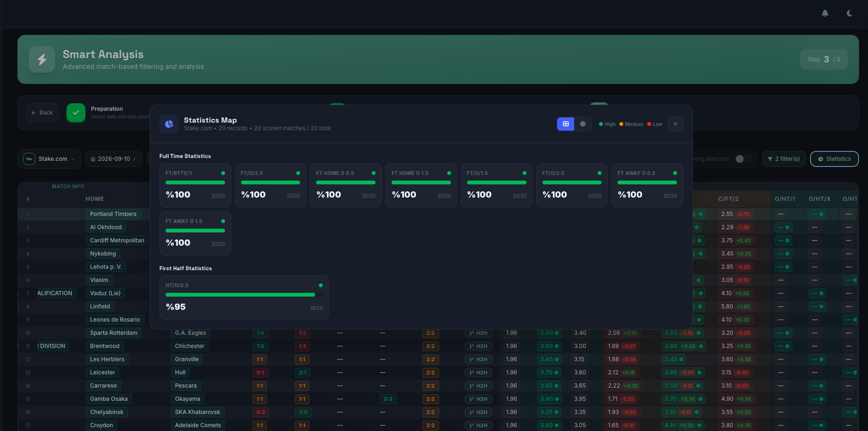Click the FT/BTTS/Y progress bar
The image size is (868, 431).
[x=195, y=182]
